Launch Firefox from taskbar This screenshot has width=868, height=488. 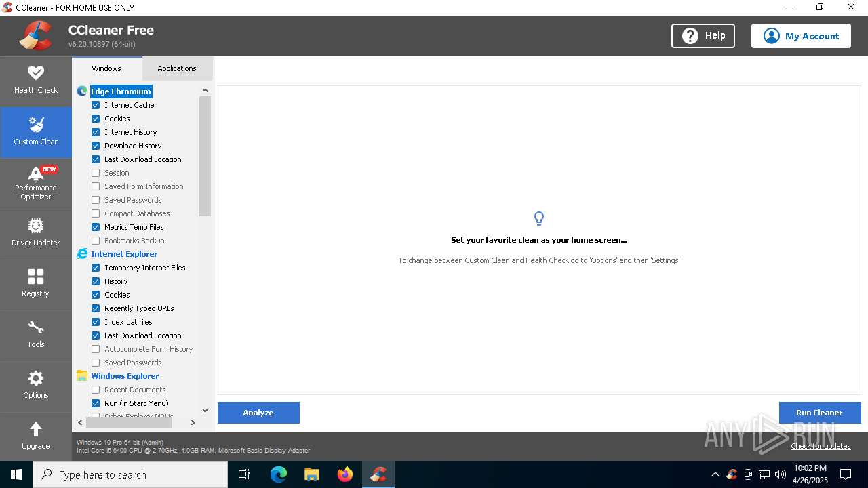pos(345,474)
